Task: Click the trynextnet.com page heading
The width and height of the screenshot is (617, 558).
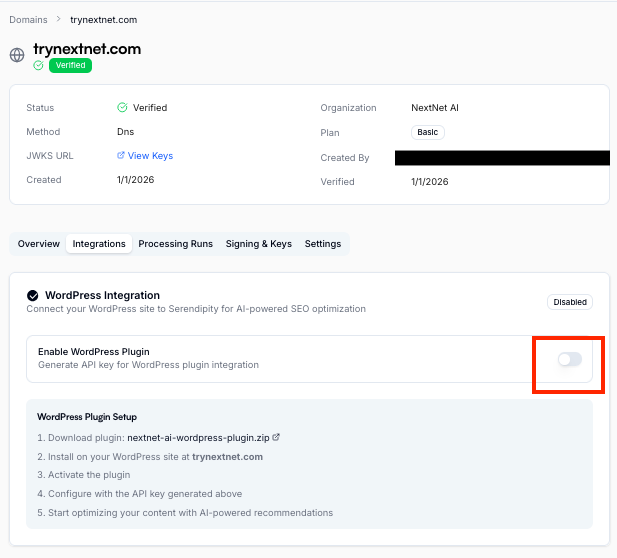Action: click(87, 49)
